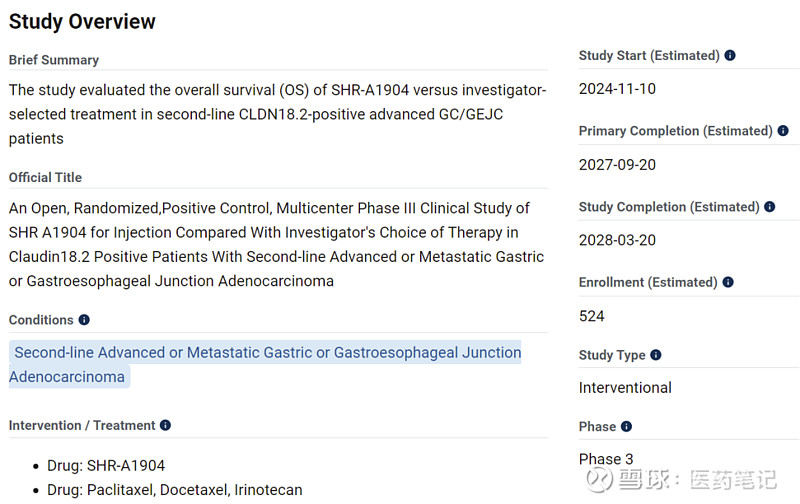Click the study start date 2024-11-10

[617, 89]
